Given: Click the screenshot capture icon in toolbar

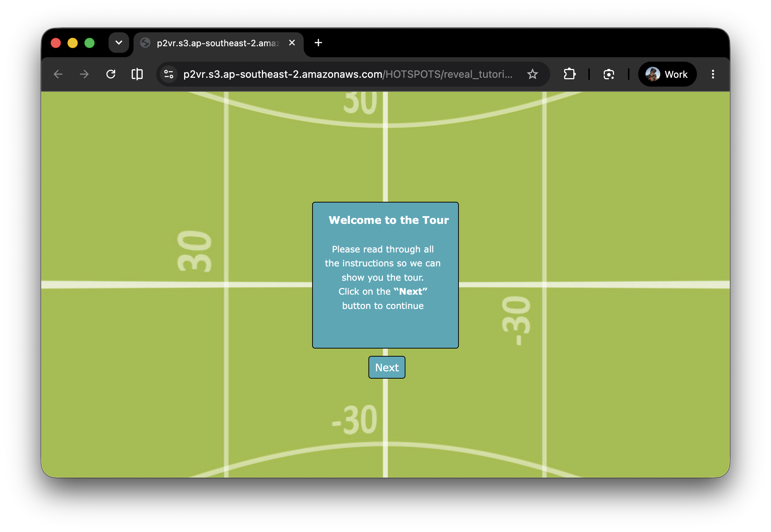Looking at the screenshot, I should point(609,74).
